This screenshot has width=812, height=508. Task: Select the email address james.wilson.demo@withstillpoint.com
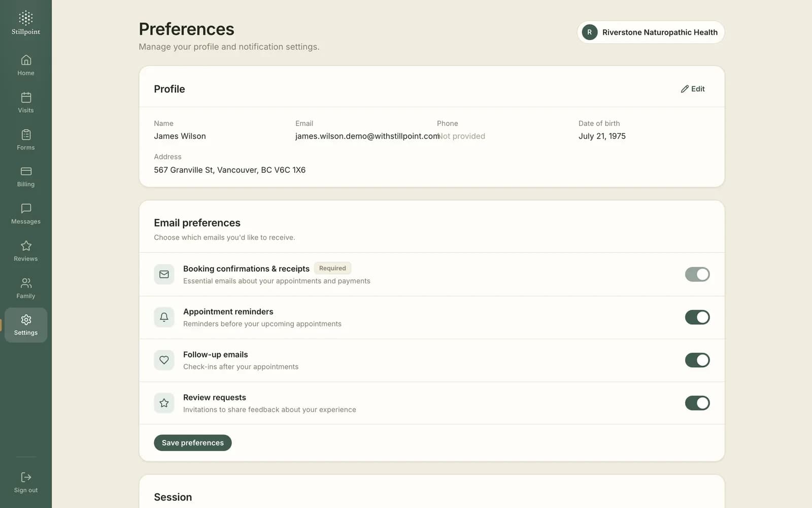[367, 136]
